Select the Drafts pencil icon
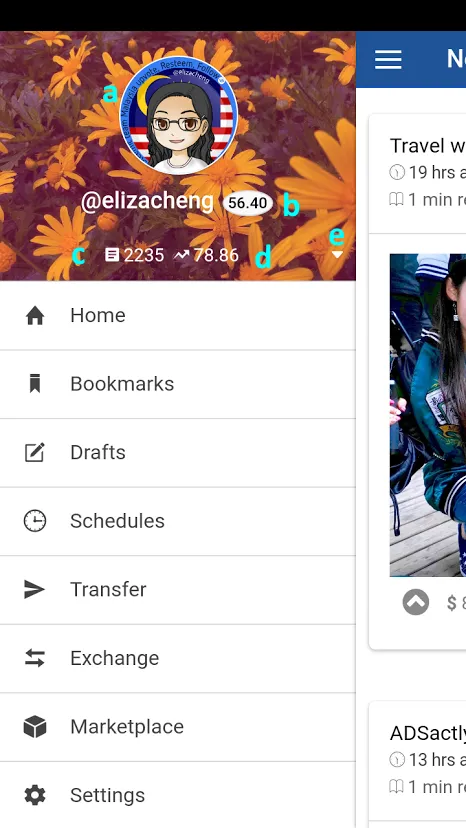 pyautogui.click(x=35, y=453)
